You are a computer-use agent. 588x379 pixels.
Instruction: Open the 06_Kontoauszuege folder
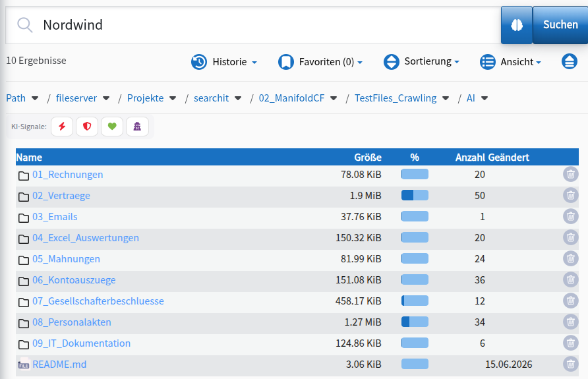click(x=74, y=280)
